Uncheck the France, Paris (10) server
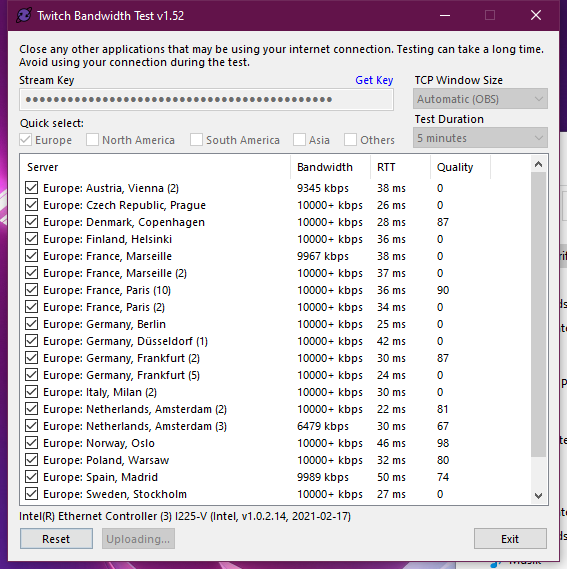The image size is (567, 569). pos(32,290)
